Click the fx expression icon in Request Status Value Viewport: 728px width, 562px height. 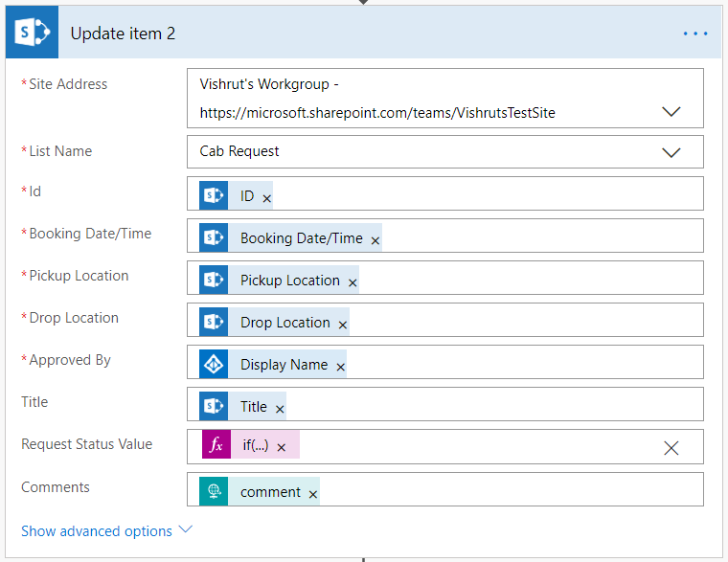[x=216, y=444]
